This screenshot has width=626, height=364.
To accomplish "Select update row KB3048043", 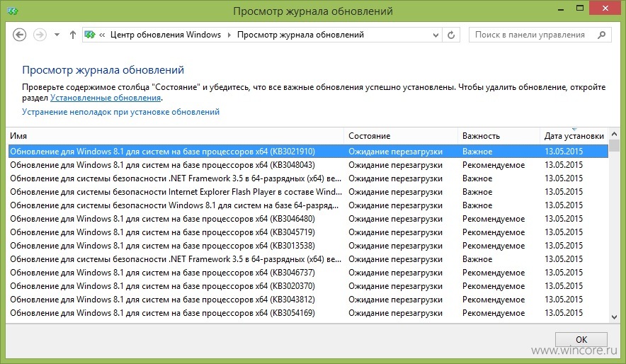I will point(308,165).
